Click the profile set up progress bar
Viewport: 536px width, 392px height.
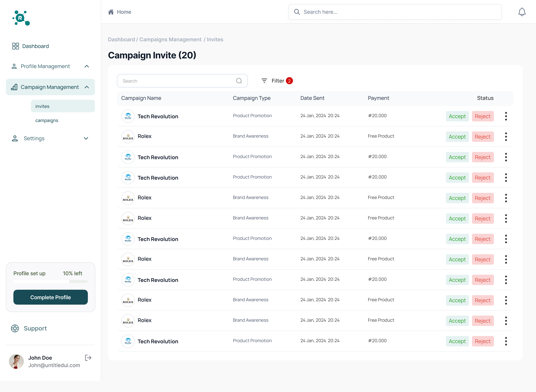[50, 282]
